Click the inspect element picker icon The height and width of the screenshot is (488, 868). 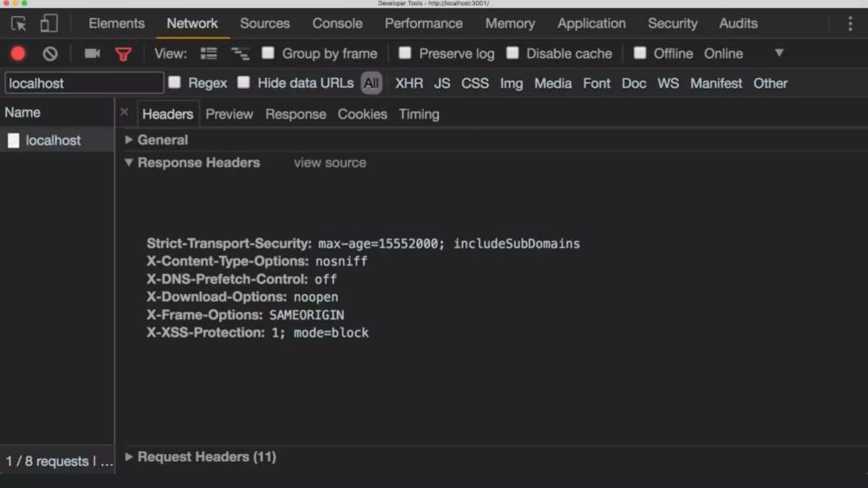[19, 24]
